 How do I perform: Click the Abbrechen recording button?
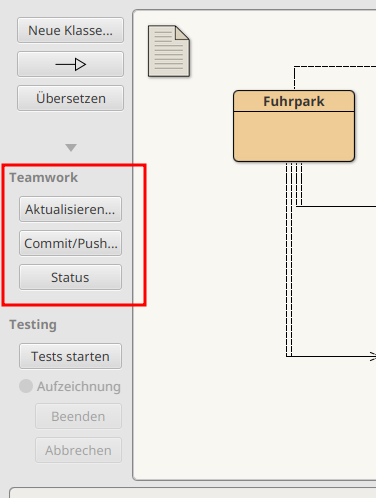(78, 450)
